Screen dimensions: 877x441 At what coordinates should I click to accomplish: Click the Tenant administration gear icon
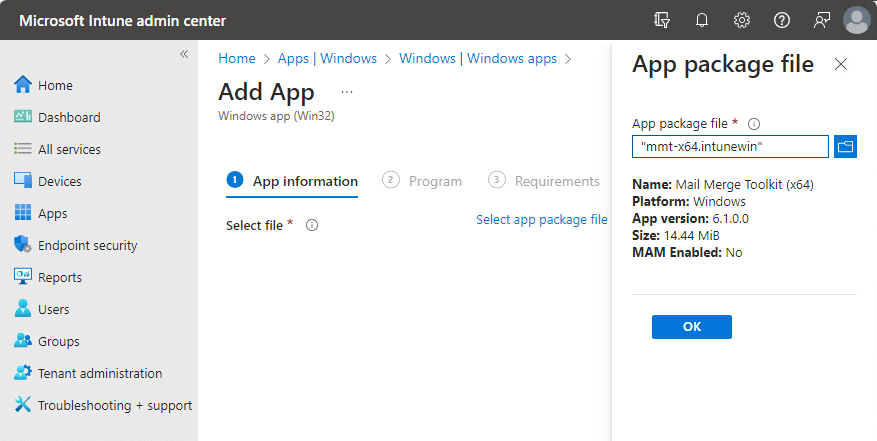click(x=23, y=373)
